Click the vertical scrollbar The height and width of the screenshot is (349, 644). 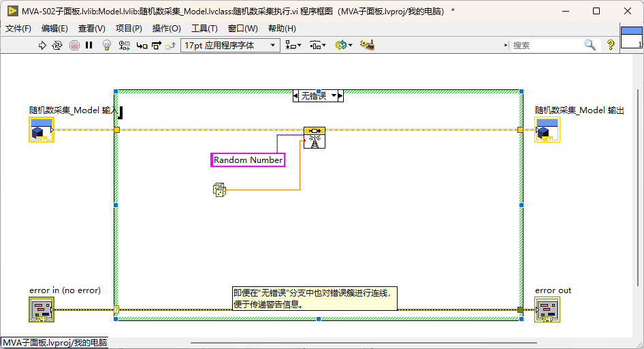pyautogui.click(x=639, y=187)
